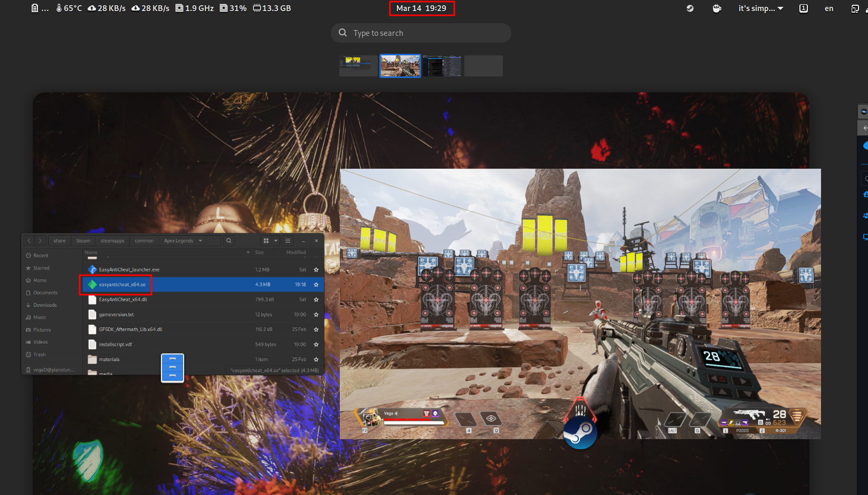Click the blue Files app icon badge
This screenshot has width=868, height=495.
click(x=173, y=368)
